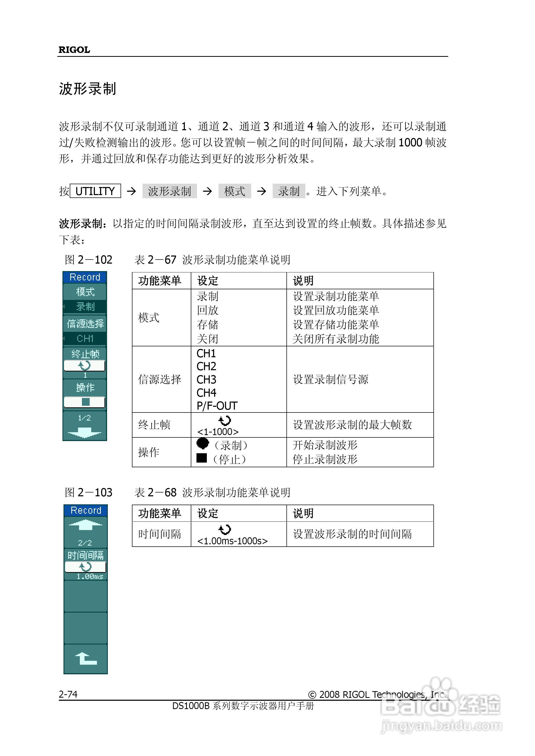The height and width of the screenshot is (756, 535).
Task: Adjust the frame count knob showing value 1
Action: pos(85,366)
